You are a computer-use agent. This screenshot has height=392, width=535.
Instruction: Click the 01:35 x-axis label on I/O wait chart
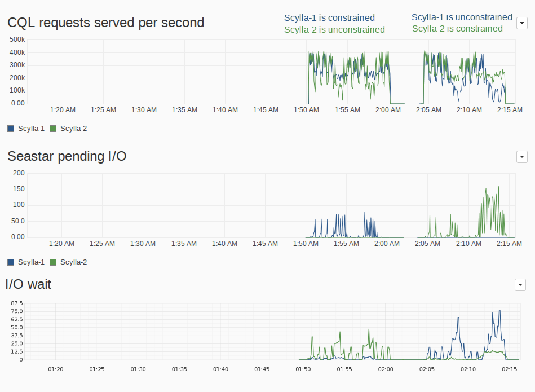click(179, 369)
